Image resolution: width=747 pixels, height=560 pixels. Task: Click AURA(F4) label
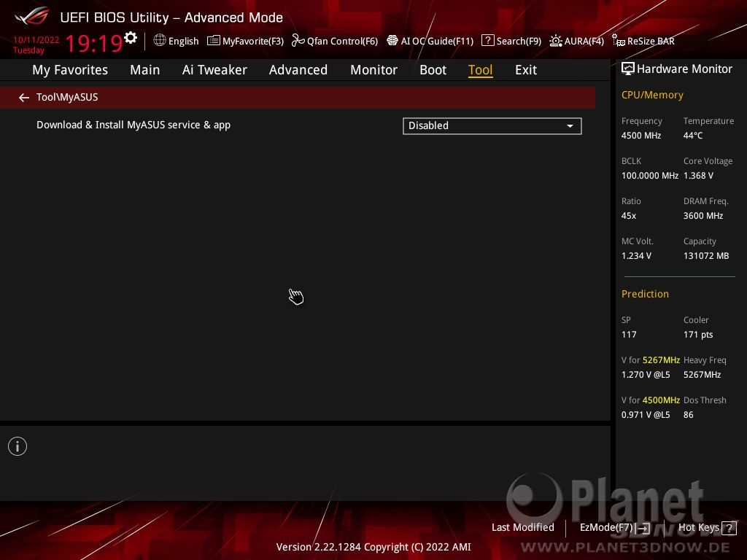click(x=584, y=41)
